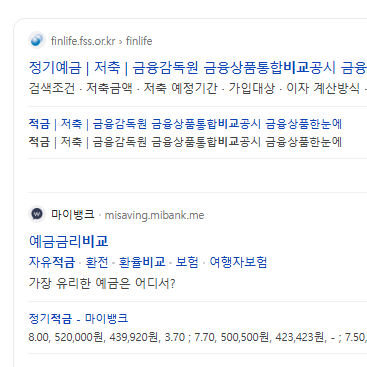Open the misaving.mibank.me URL
Screen dimensions: 367x367
[154, 215]
